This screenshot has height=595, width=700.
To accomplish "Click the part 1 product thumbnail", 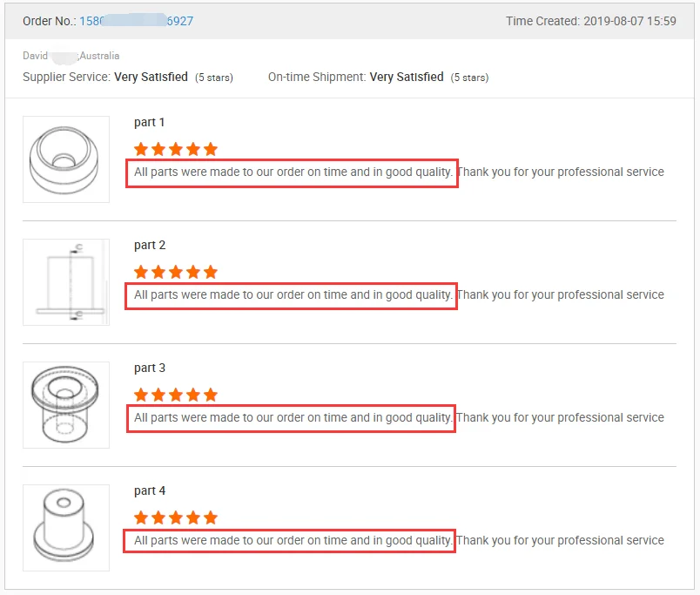I will click(66, 159).
